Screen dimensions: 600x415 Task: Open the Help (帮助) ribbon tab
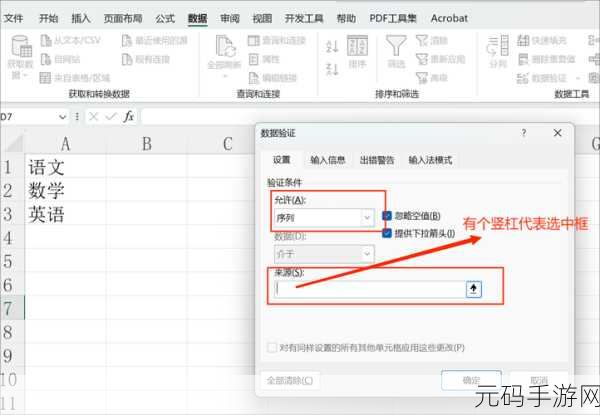point(346,18)
